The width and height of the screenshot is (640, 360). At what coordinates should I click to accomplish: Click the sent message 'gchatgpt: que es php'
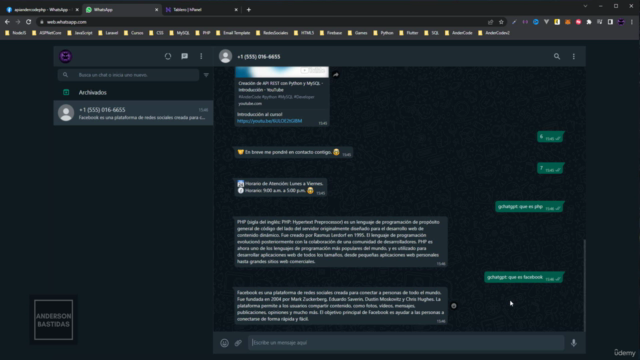tap(529, 207)
